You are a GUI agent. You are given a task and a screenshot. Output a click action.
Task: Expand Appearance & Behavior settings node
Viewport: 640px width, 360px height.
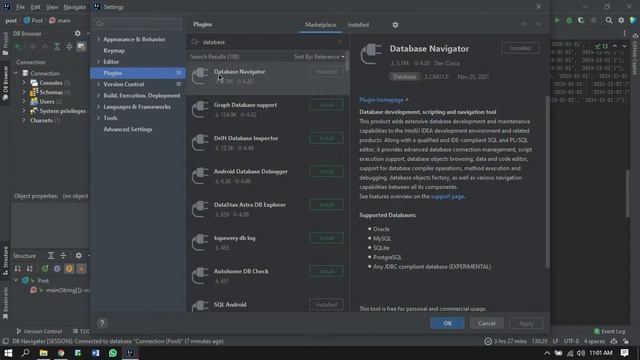(98, 39)
